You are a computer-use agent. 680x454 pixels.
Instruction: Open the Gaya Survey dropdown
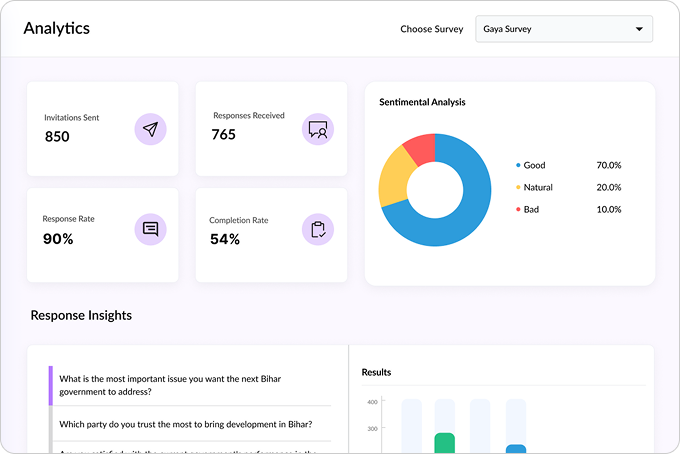tap(563, 29)
